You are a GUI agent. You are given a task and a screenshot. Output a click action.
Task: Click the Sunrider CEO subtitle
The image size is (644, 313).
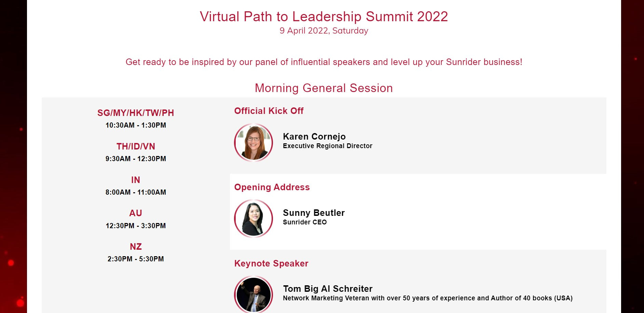(x=305, y=222)
